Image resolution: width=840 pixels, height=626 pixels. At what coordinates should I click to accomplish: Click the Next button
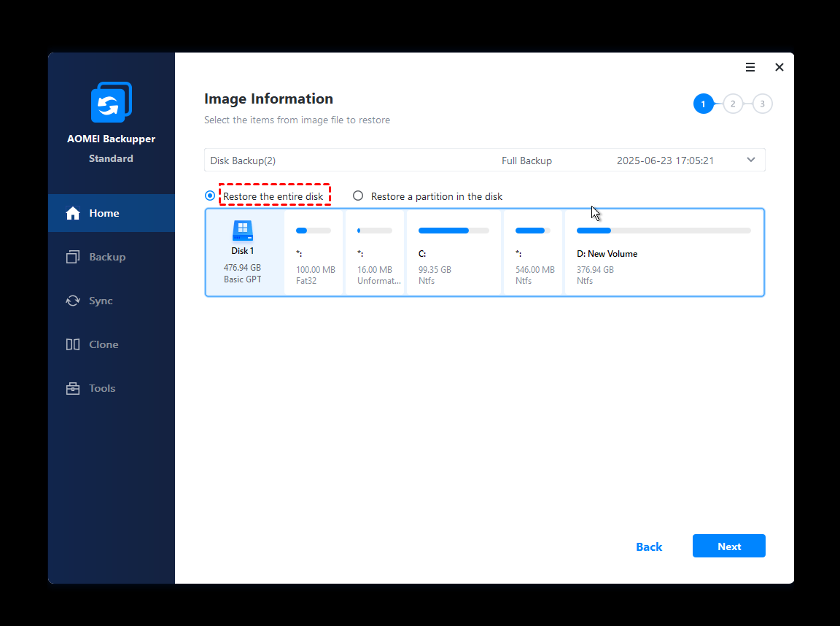pos(728,546)
